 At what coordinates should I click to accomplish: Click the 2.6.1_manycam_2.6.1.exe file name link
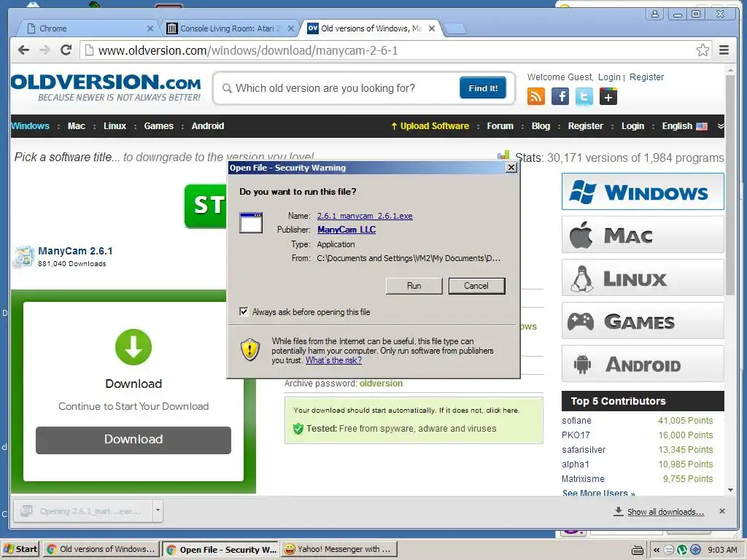(x=365, y=216)
